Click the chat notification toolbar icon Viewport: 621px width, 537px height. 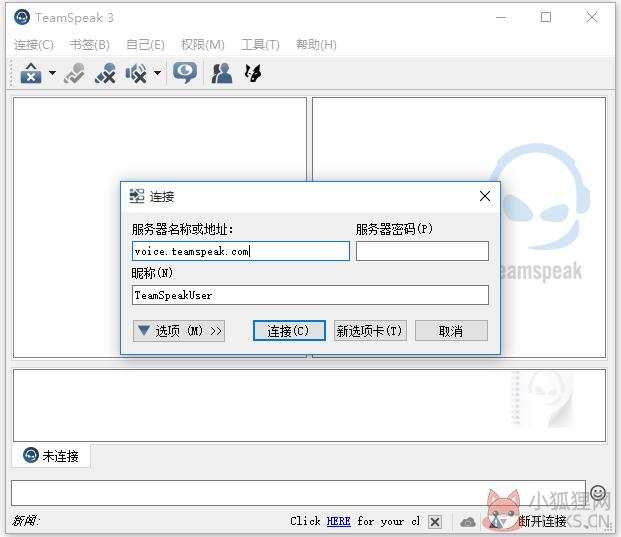[185, 73]
